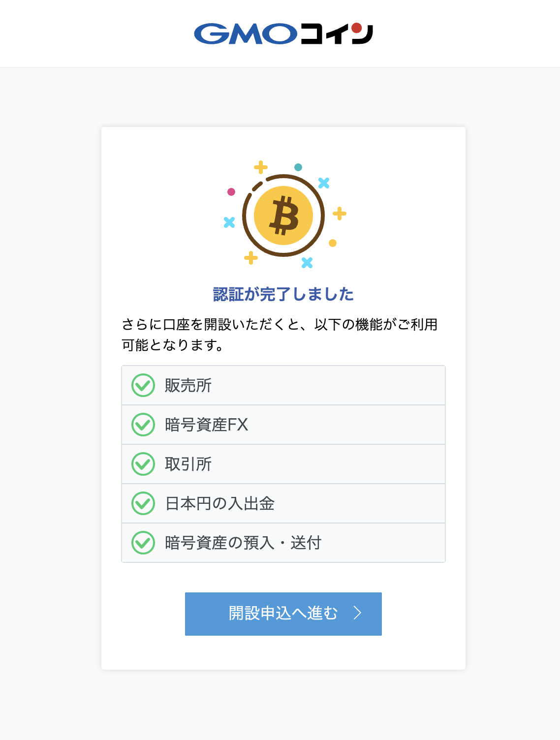Click the GMO Coin logo
Screen dimensions: 560x740
pyautogui.click(x=283, y=33)
